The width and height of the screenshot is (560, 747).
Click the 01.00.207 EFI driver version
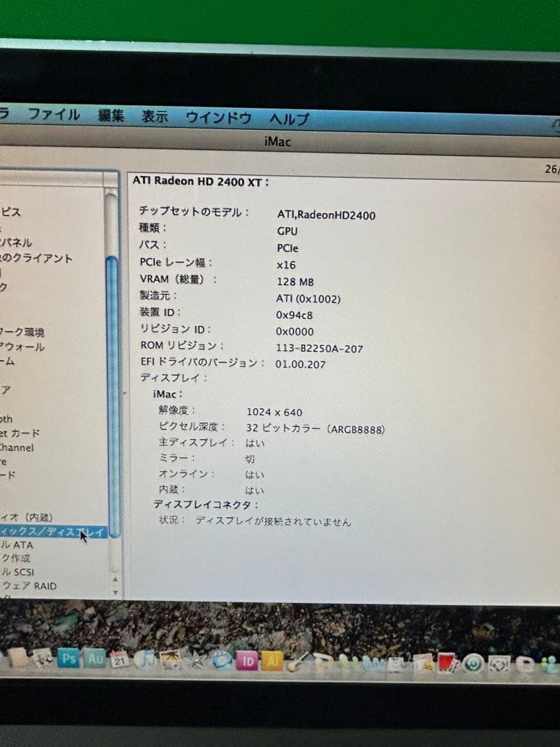[301, 365]
